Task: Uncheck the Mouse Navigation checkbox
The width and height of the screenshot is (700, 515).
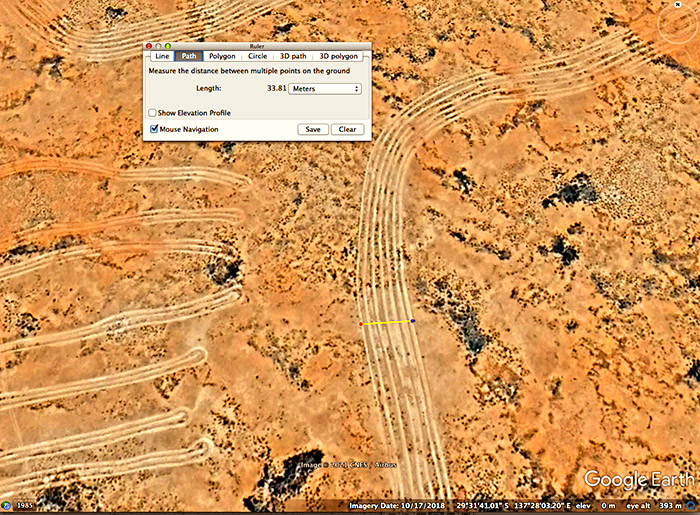Action: tap(154, 129)
